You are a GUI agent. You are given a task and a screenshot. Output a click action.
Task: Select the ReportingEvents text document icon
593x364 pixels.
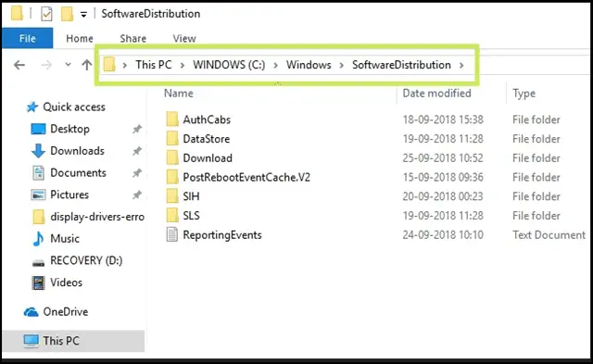coord(172,234)
